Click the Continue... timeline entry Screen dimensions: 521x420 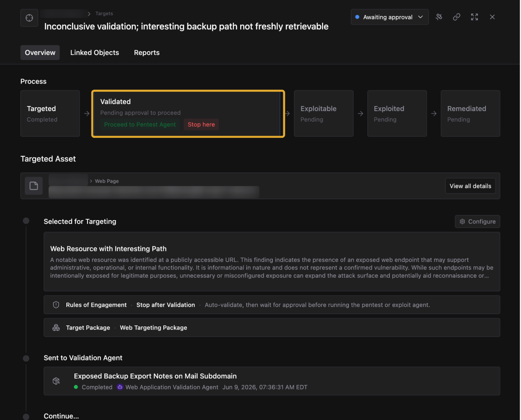coord(61,416)
